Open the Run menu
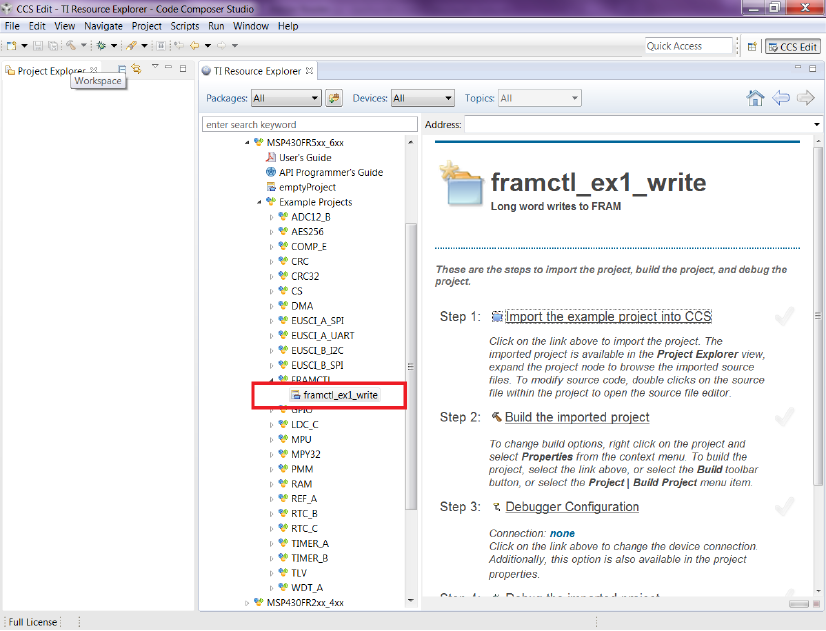826x631 pixels. (216, 26)
